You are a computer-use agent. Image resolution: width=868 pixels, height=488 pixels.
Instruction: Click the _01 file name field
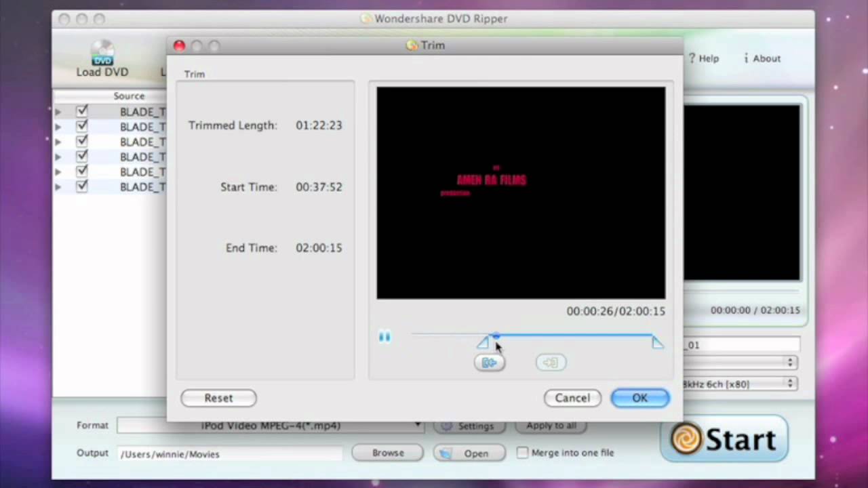click(741, 345)
